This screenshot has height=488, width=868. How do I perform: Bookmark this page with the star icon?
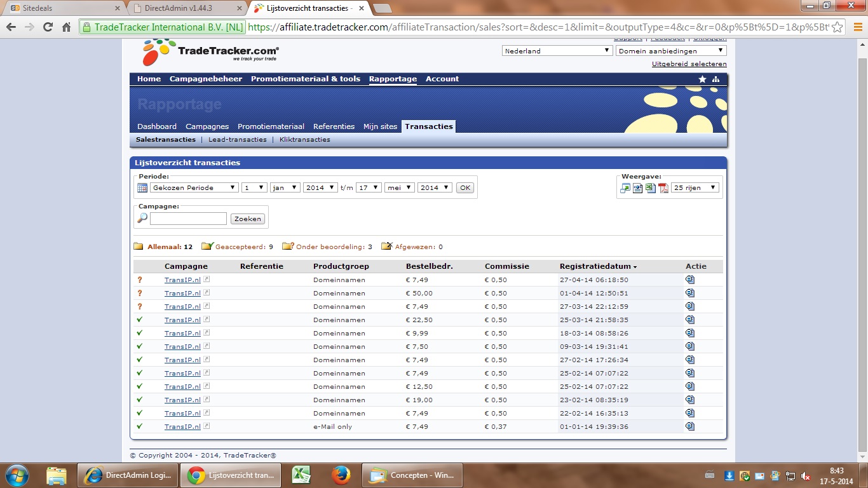837,27
